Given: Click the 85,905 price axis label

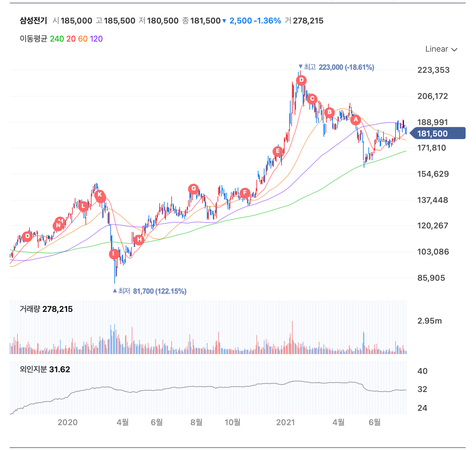Looking at the screenshot, I should (431, 278).
